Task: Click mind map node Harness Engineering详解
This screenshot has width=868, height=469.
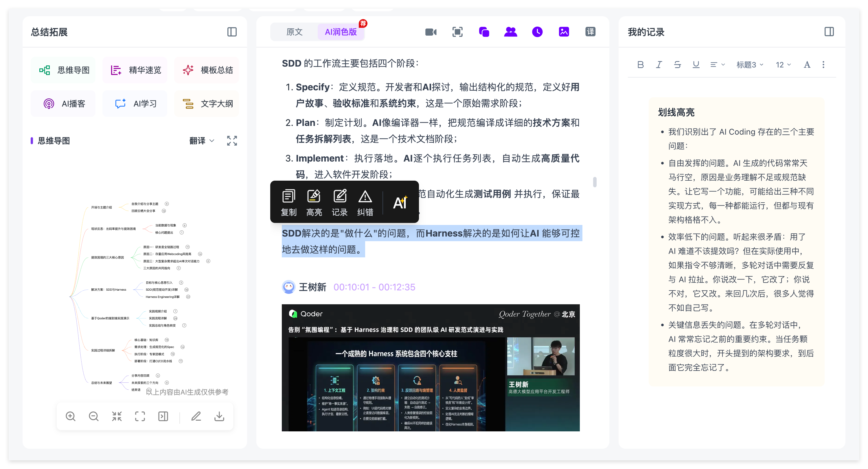Action: [162, 297]
